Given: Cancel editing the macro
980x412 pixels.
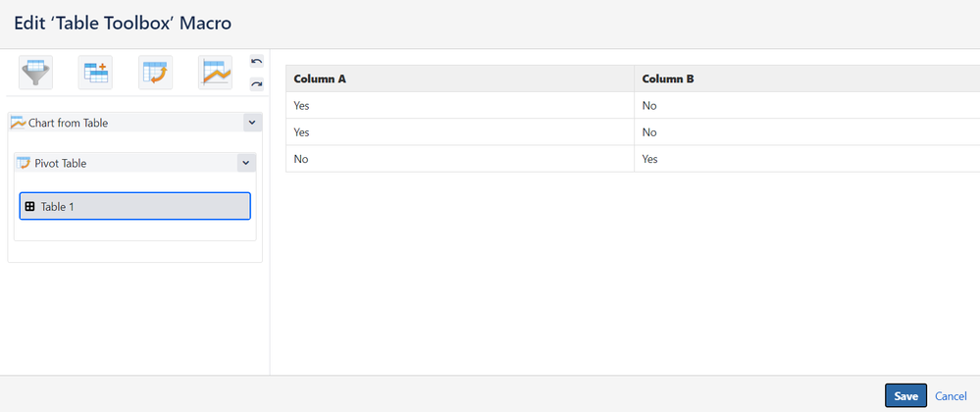Looking at the screenshot, I should [x=951, y=396].
